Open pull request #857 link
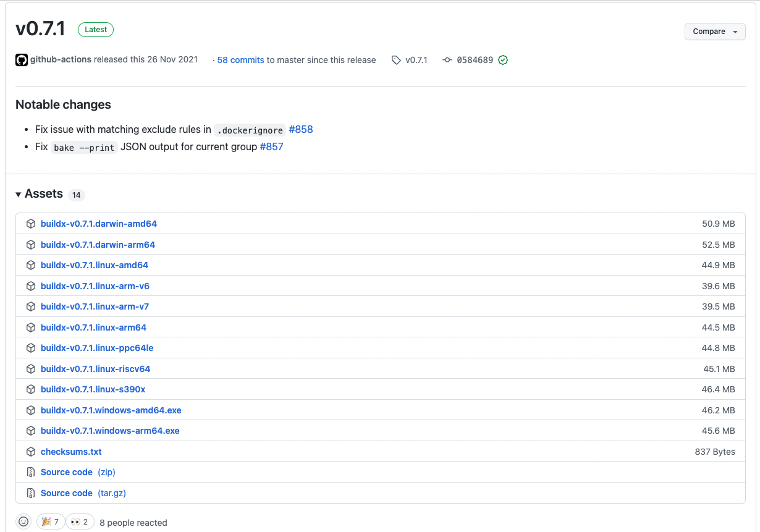Image resolution: width=760 pixels, height=532 pixels. 271,147
